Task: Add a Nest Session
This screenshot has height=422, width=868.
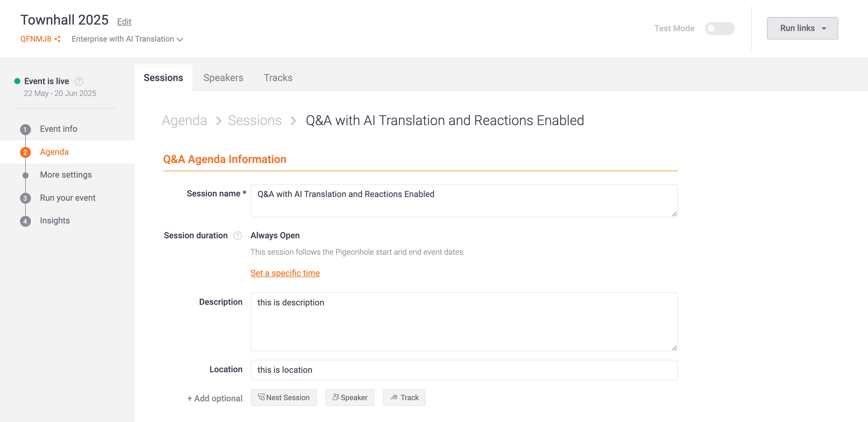Action: point(284,398)
